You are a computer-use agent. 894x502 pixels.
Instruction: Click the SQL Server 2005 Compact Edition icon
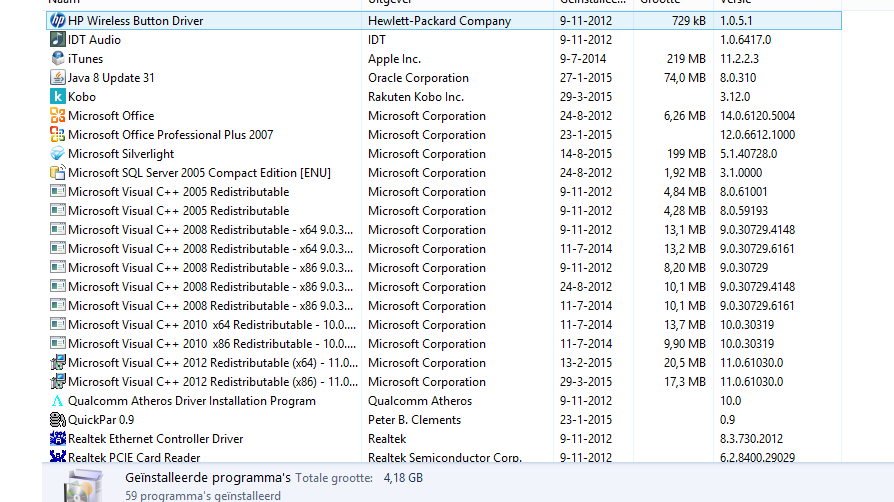click(58, 172)
